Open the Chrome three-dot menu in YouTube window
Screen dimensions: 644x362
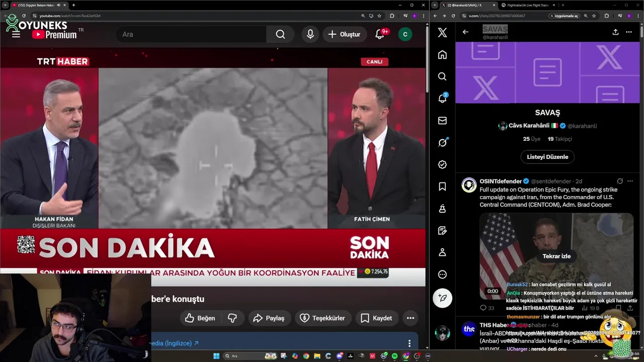423,16
